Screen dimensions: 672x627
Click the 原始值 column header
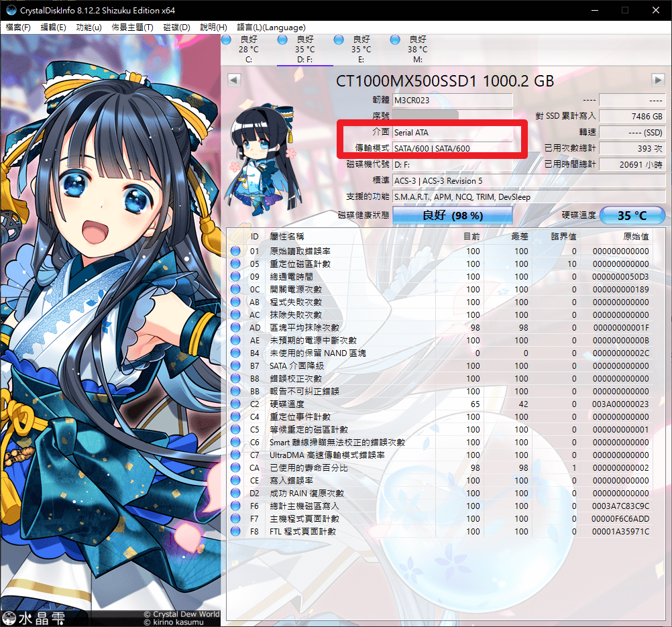636,237
